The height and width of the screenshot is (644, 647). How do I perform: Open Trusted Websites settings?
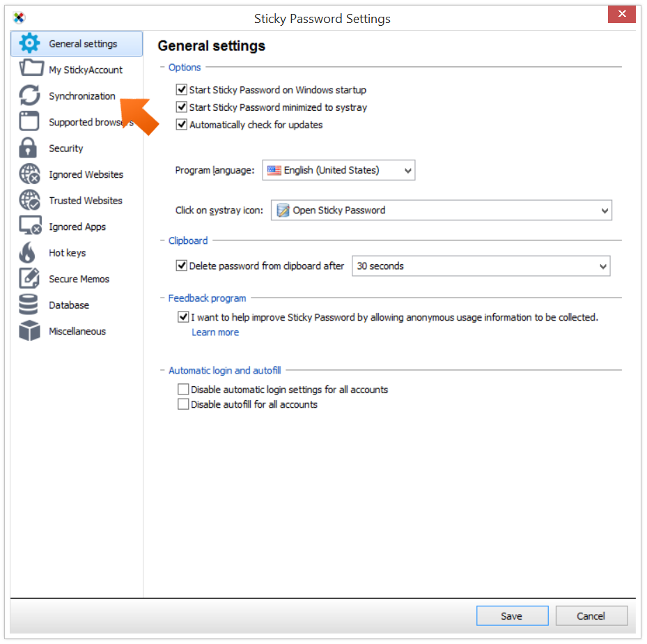[x=86, y=201]
